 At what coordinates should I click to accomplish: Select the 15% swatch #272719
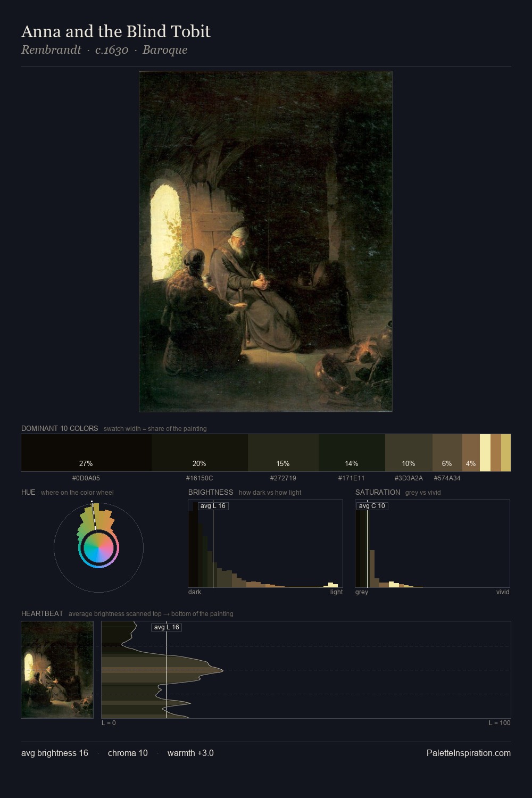(x=283, y=453)
